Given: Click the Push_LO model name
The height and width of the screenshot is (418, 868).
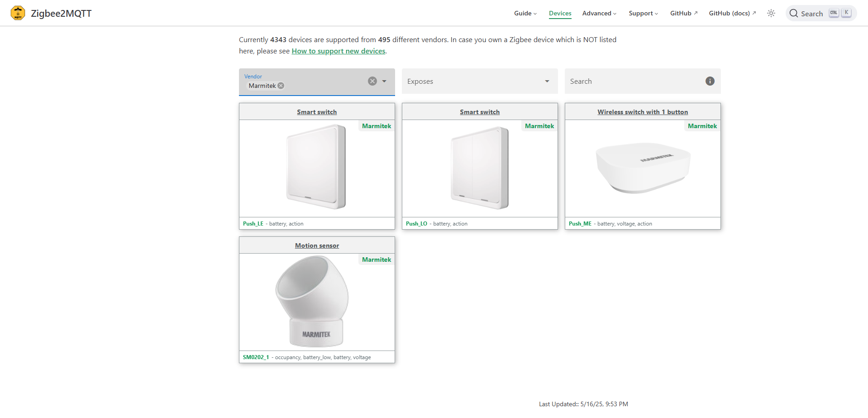Looking at the screenshot, I should (x=416, y=224).
